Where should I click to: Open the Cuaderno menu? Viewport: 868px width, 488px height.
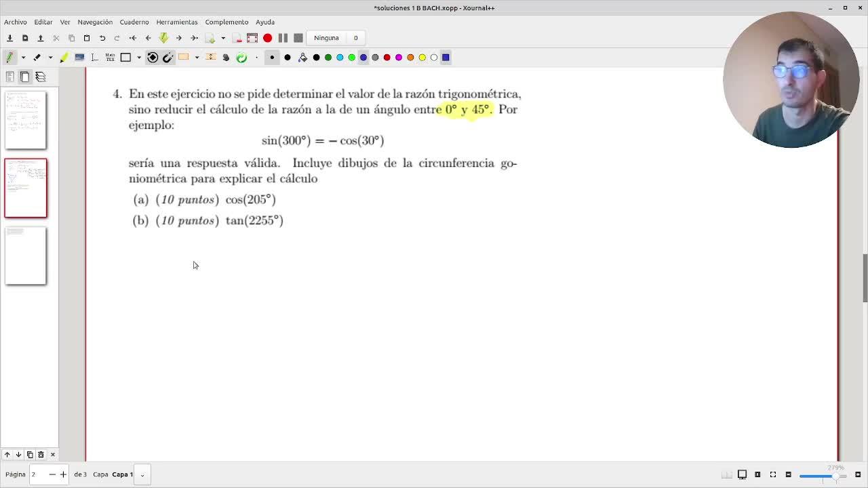click(x=134, y=22)
